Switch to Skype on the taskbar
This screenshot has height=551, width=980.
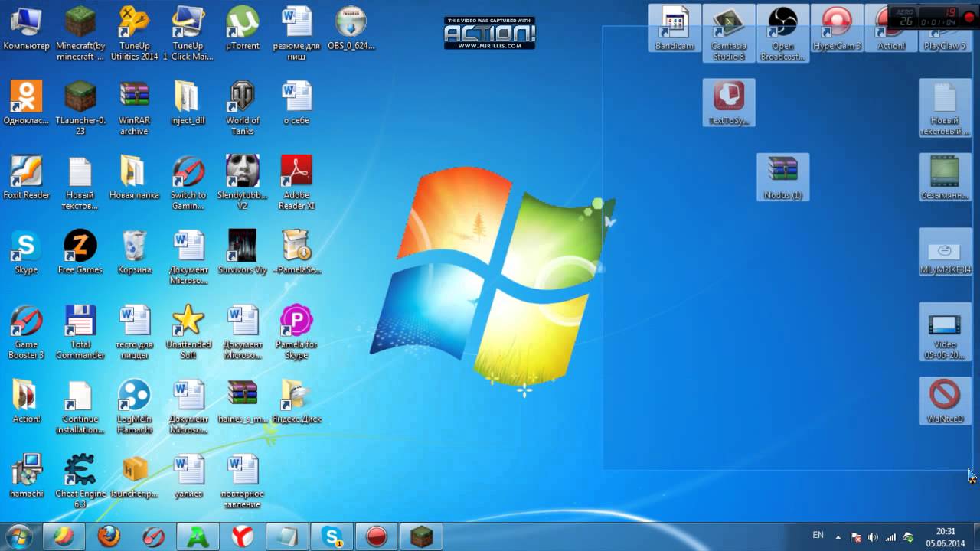click(x=332, y=536)
